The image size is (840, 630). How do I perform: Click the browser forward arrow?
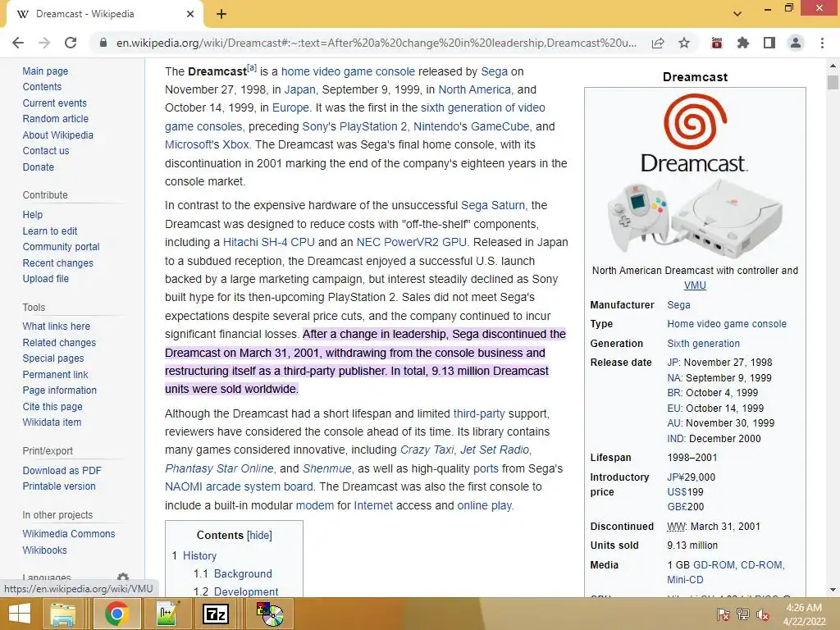44,43
